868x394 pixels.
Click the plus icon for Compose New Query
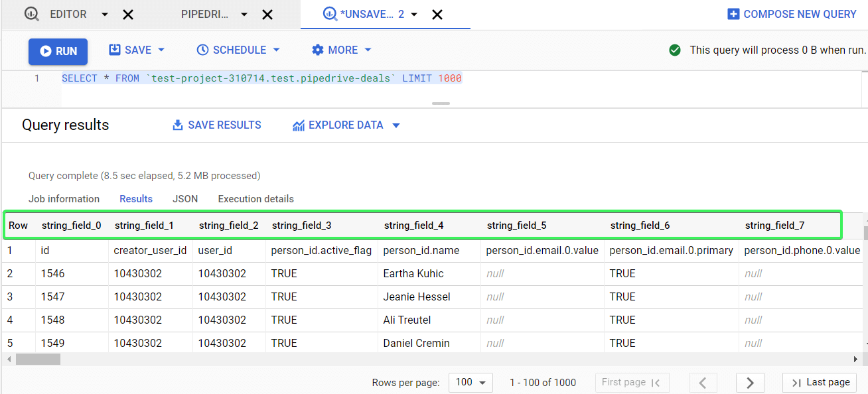[733, 14]
